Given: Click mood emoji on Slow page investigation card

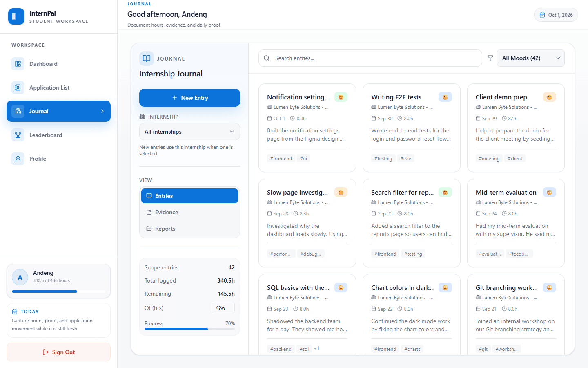Looking at the screenshot, I should pos(341,192).
